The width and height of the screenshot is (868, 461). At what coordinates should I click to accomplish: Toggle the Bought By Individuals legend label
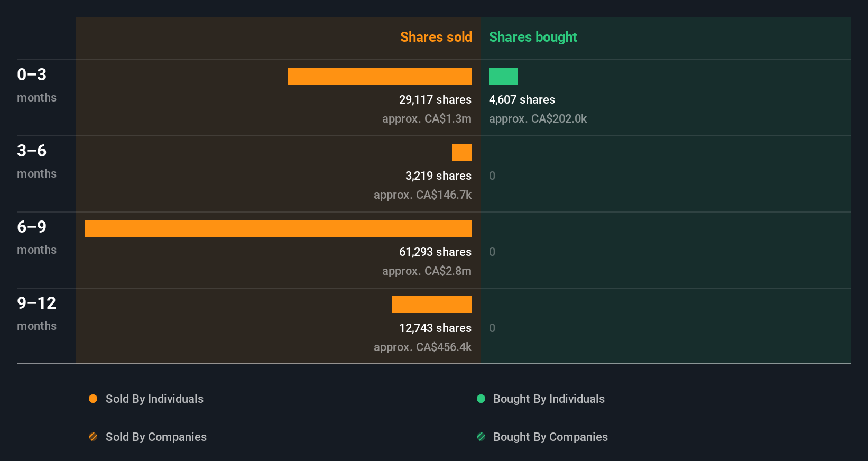[x=549, y=399]
